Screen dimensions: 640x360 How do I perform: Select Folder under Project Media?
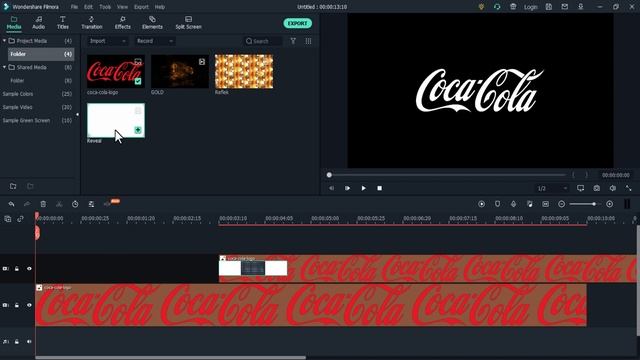[41, 54]
